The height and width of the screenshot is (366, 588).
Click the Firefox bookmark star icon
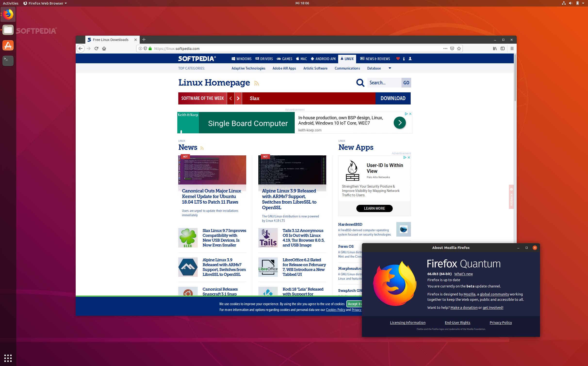coord(459,48)
